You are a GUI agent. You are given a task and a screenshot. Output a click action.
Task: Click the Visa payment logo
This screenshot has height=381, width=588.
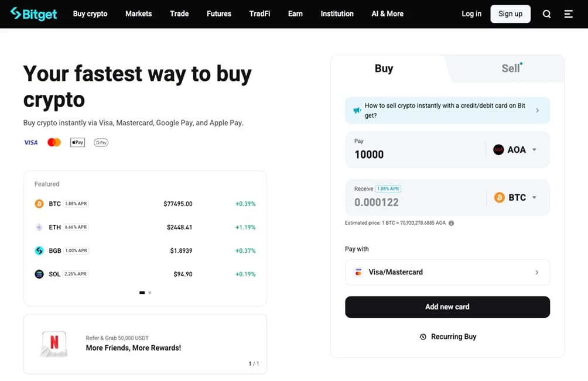(31, 142)
